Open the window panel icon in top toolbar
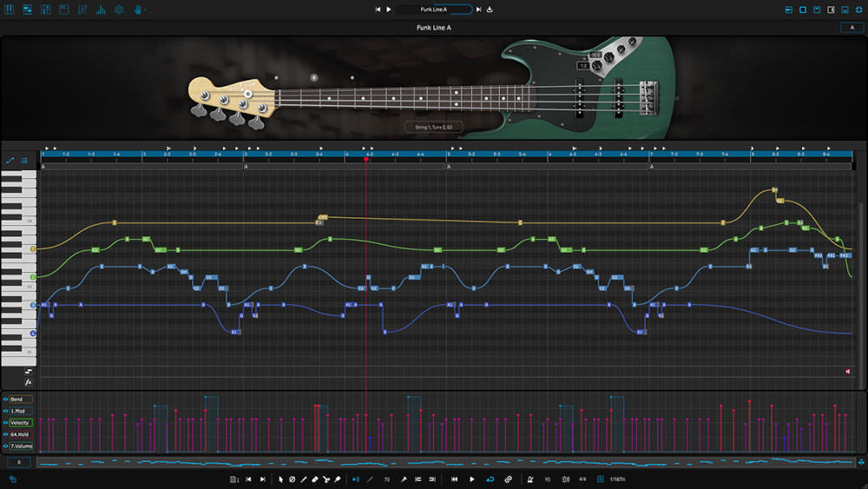The height and width of the screenshot is (489, 868). [x=64, y=10]
